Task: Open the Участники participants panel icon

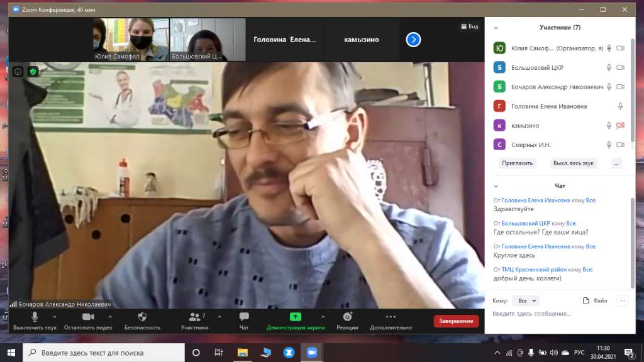Action: [195, 317]
